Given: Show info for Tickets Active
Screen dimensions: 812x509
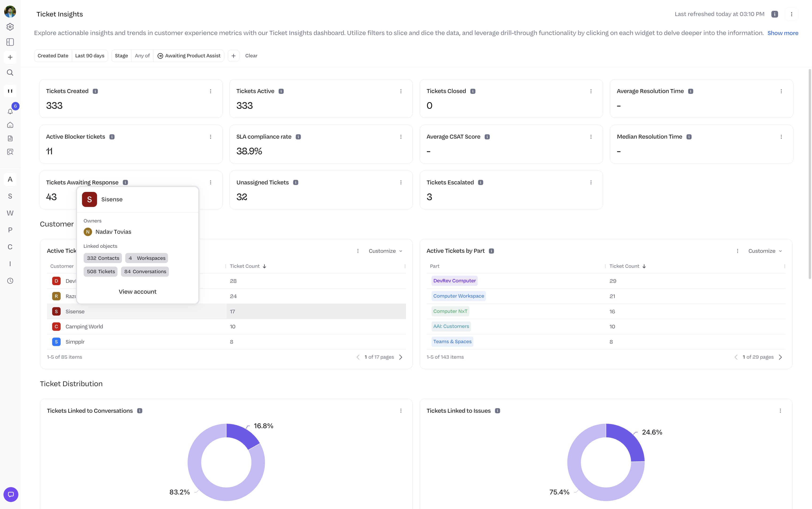Looking at the screenshot, I should coord(281,91).
